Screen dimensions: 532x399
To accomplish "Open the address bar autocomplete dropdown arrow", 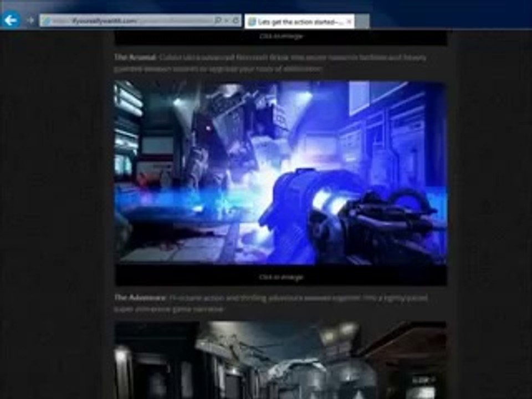I will [x=227, y=21].
